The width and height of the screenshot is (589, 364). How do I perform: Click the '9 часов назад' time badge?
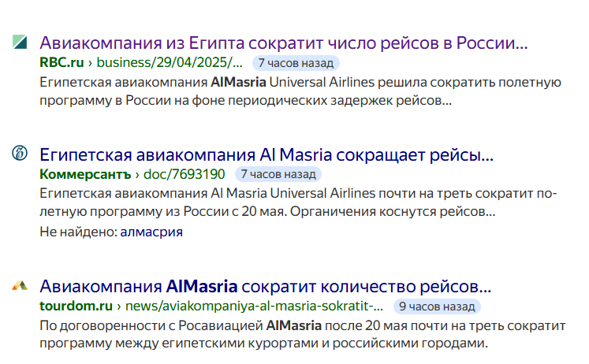pos(437,306)
